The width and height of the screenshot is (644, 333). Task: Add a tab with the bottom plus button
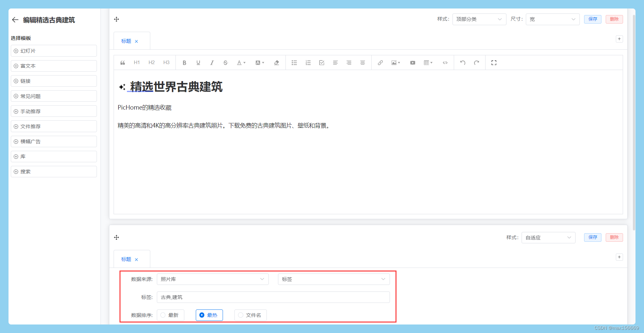619,257
